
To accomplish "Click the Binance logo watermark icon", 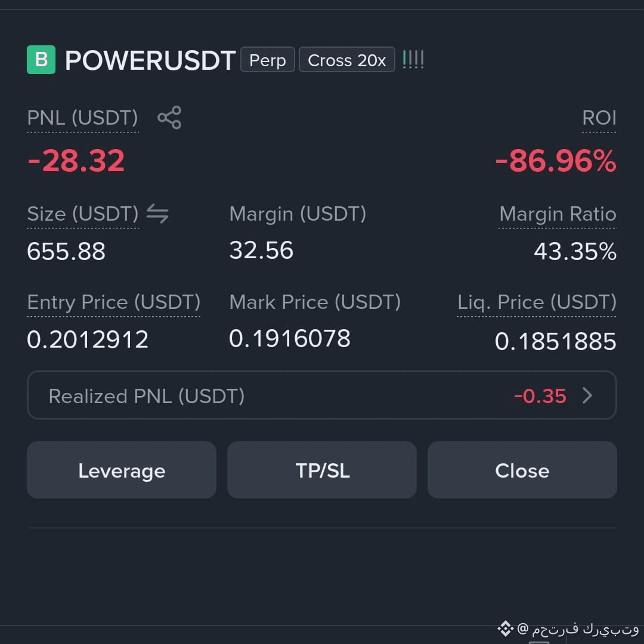I will click(x=505, y=628).
